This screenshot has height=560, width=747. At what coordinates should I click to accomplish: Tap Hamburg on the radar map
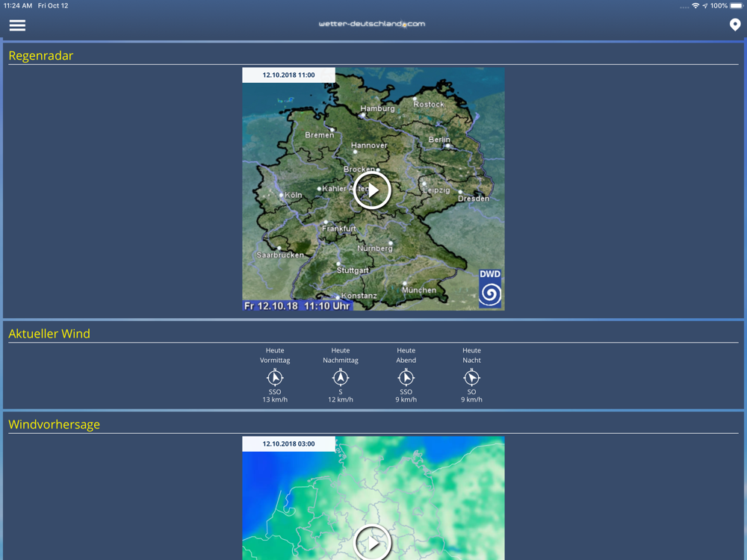click(x=377, y=108)
